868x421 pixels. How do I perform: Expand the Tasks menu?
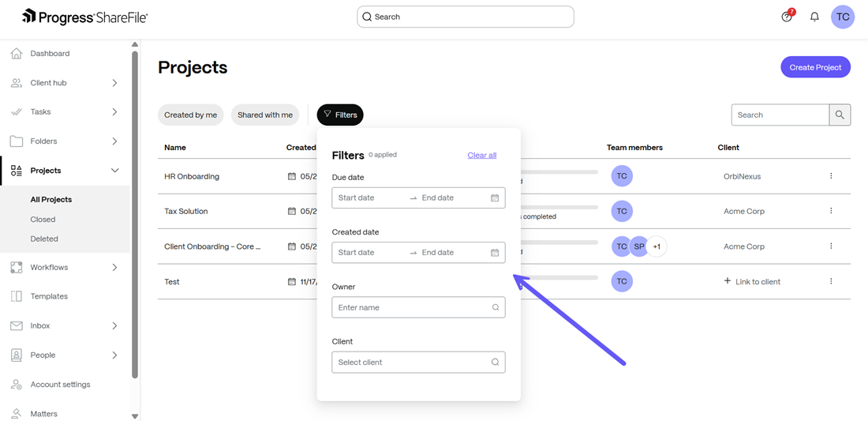click(114, 112)
